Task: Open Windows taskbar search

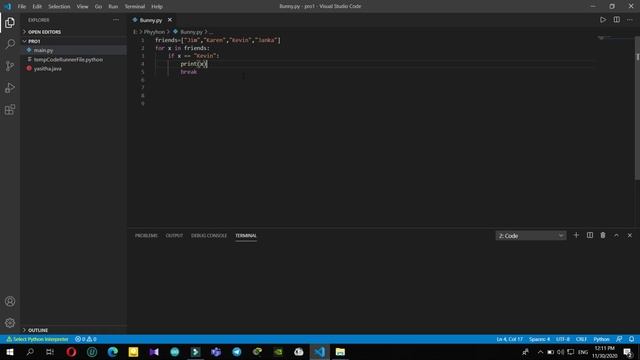Action: (30, 352)
